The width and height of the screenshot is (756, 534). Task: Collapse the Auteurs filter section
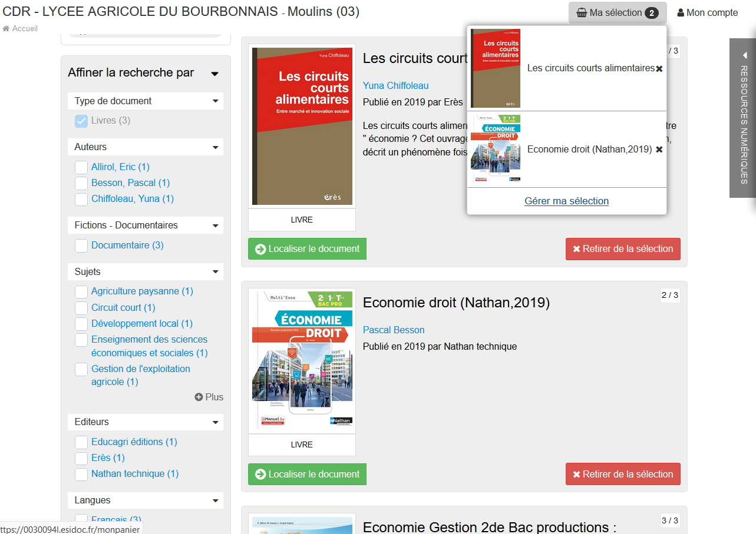pyautogui.click(x=216, y=147)
